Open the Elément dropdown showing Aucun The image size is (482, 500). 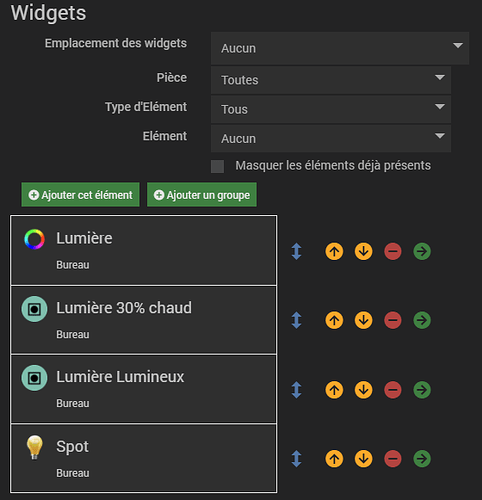(x=331, y=138)
